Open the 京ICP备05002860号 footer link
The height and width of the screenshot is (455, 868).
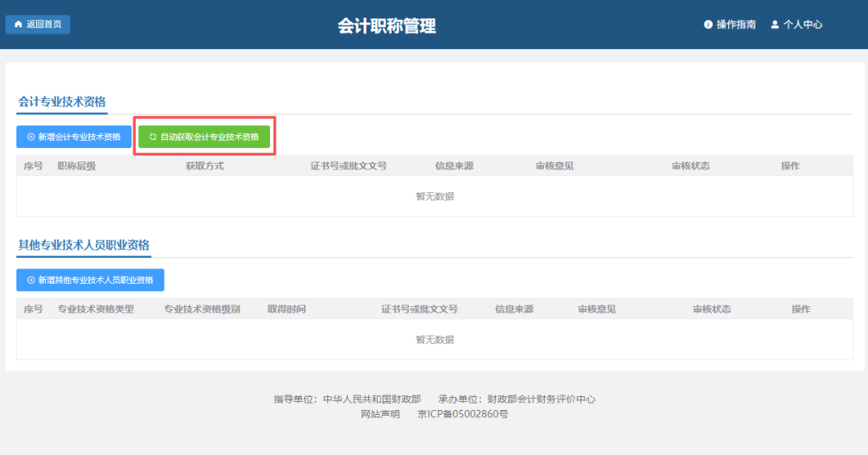tap(462, 414)
